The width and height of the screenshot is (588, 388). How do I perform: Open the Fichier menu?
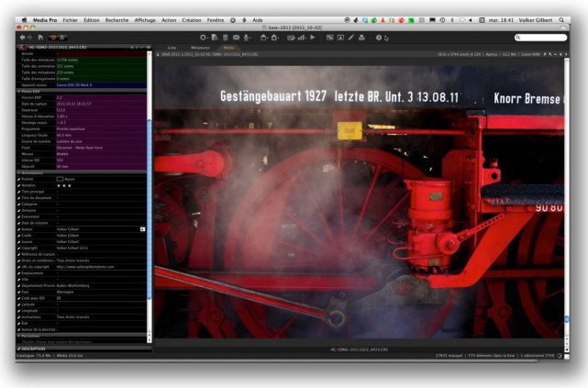(x=70, y=20)
